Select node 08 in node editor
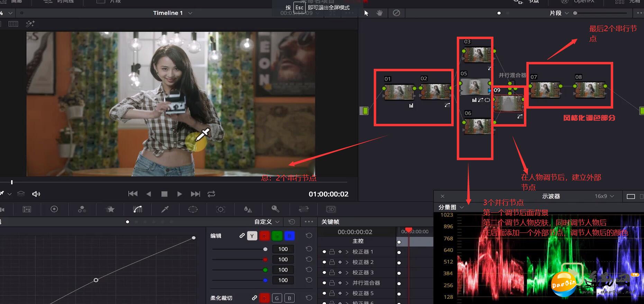Screen dimensions: 644x304 coord(589,90)
